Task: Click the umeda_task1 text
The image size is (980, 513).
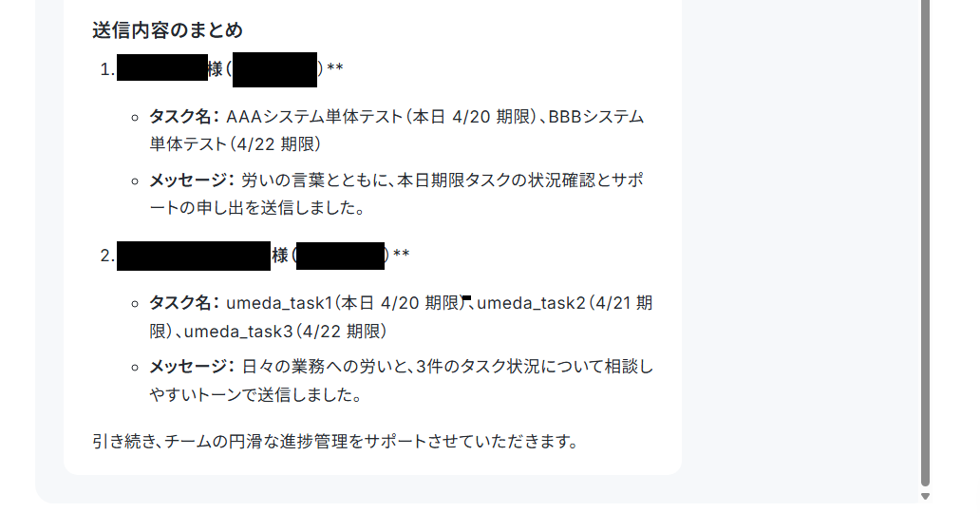Action: pyautogui.click(x=279, y=303)
